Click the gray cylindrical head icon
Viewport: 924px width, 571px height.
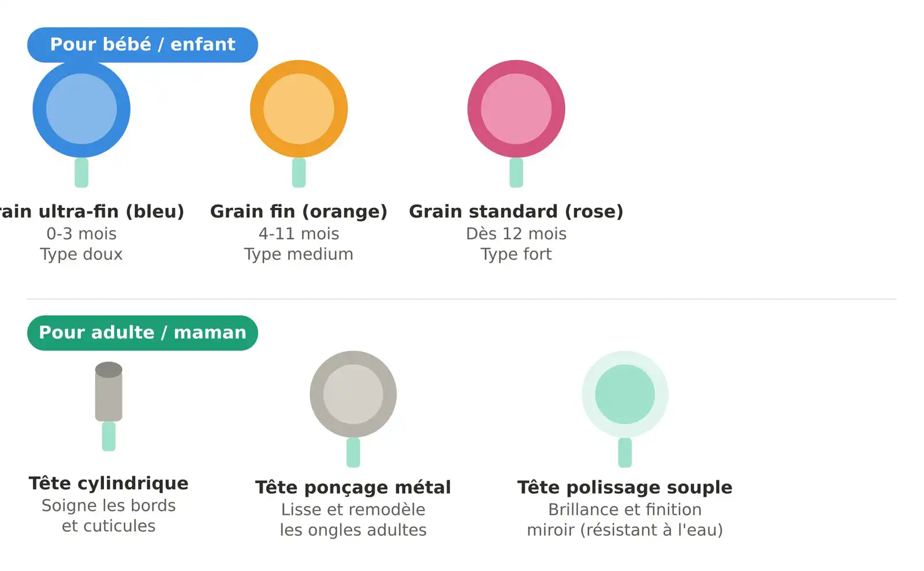click(109, 393)
